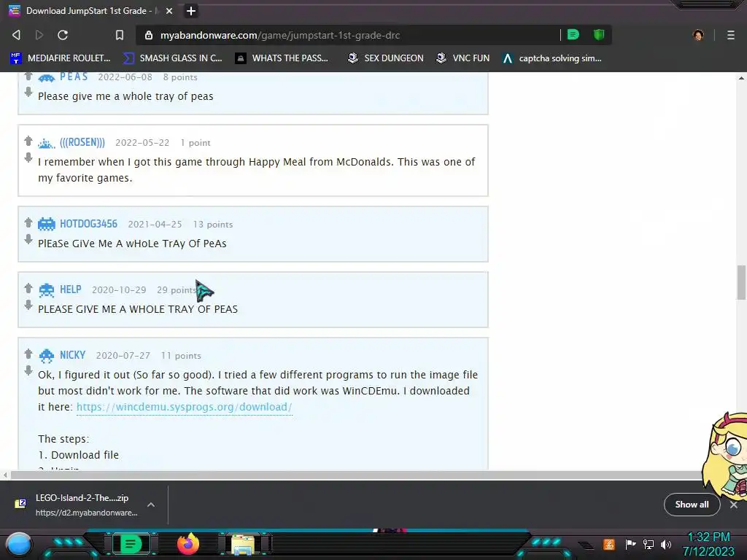Upvote the NICKY comment
The image size is (747, 560).
(x=28, y=354)
